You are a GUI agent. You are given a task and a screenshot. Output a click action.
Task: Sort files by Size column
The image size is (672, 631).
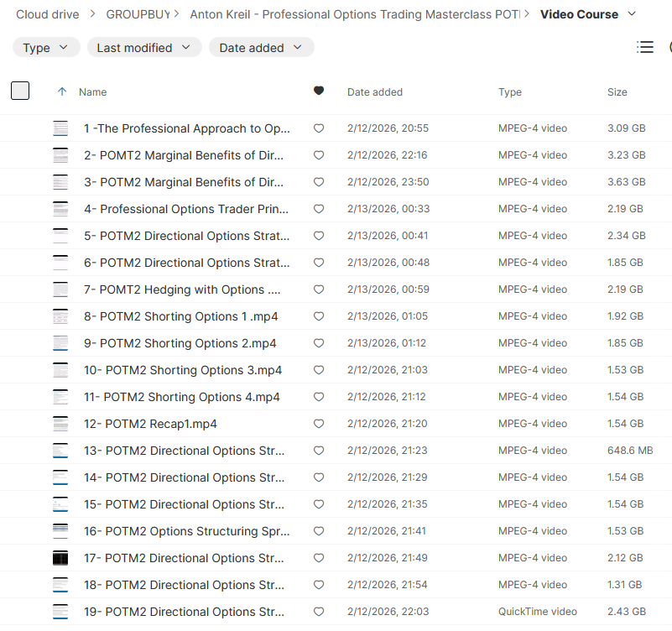(617, 92)
